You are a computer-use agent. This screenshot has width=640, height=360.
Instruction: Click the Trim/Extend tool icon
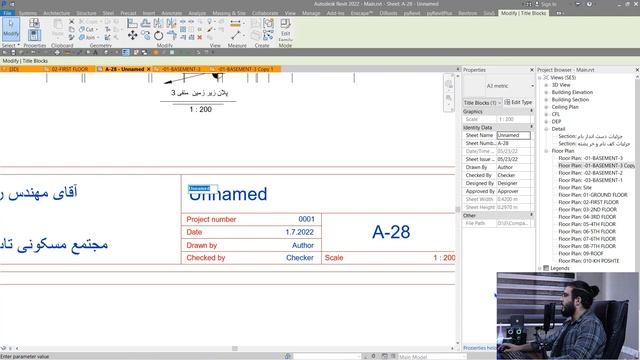click(x=171, y=36)
